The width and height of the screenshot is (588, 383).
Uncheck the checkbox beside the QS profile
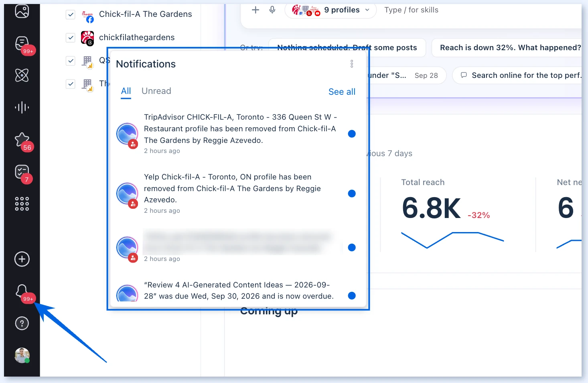click(71, 61)
